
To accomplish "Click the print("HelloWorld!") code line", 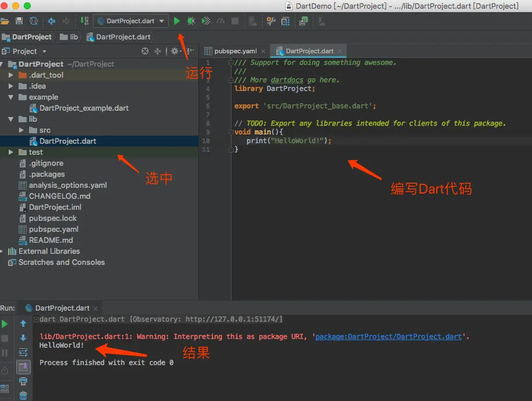I will tap(289, 141).
